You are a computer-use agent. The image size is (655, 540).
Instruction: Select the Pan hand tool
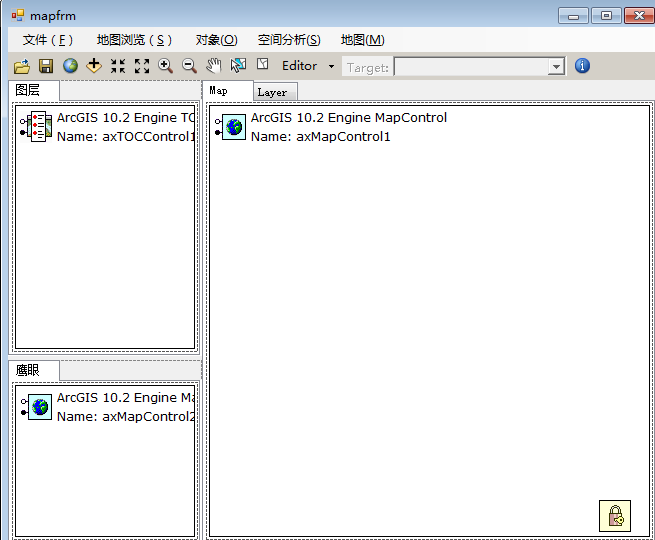click(213, 66)
